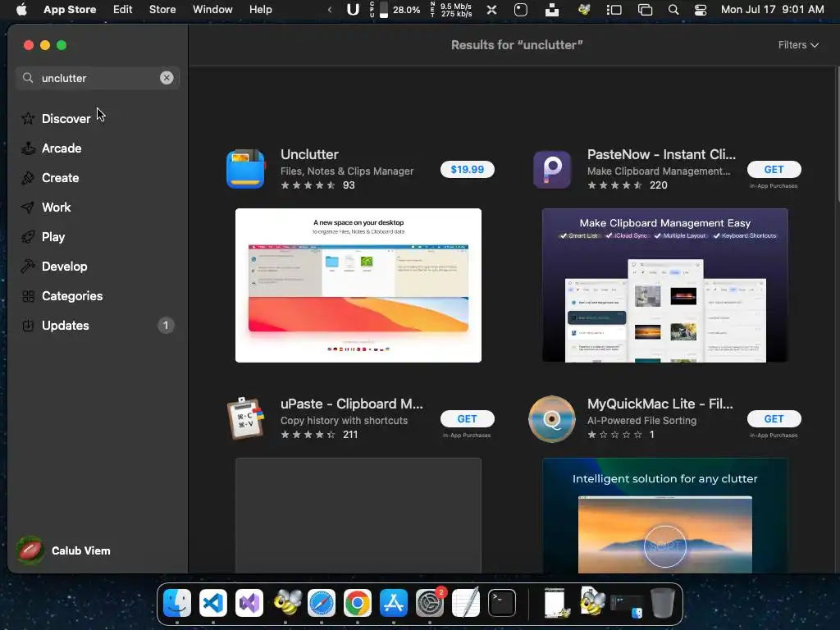Open the Trash in the Dock
The height and width of the screenshot is (630, 840).
click(663, 603)
